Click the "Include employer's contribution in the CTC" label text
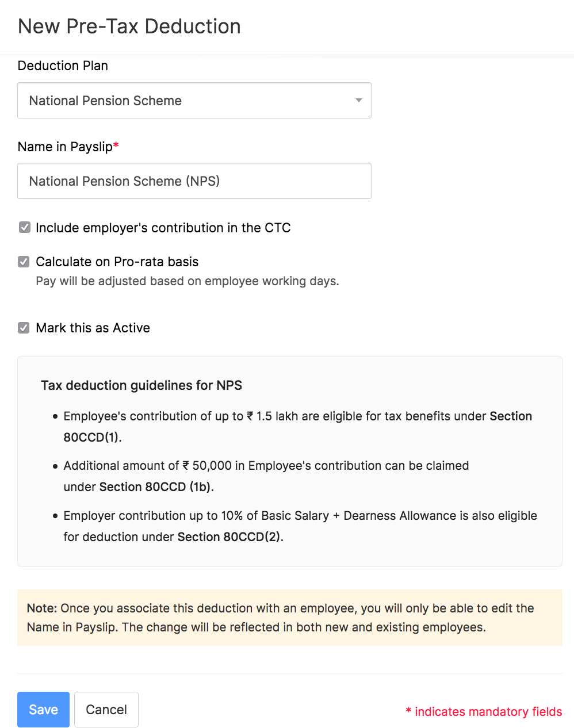 [163, 228]
